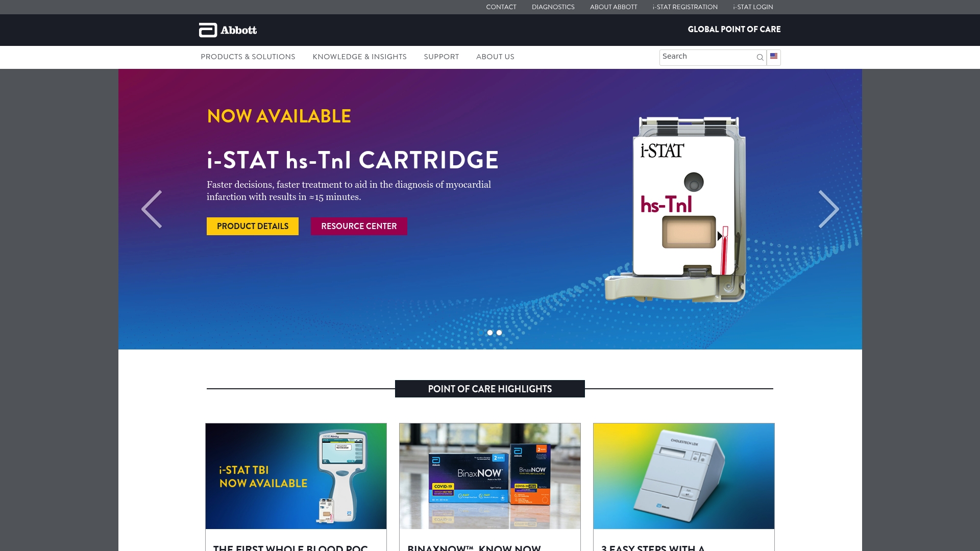Open the i-STAT TBI highlight thumbnail

[x=296, y=475]
